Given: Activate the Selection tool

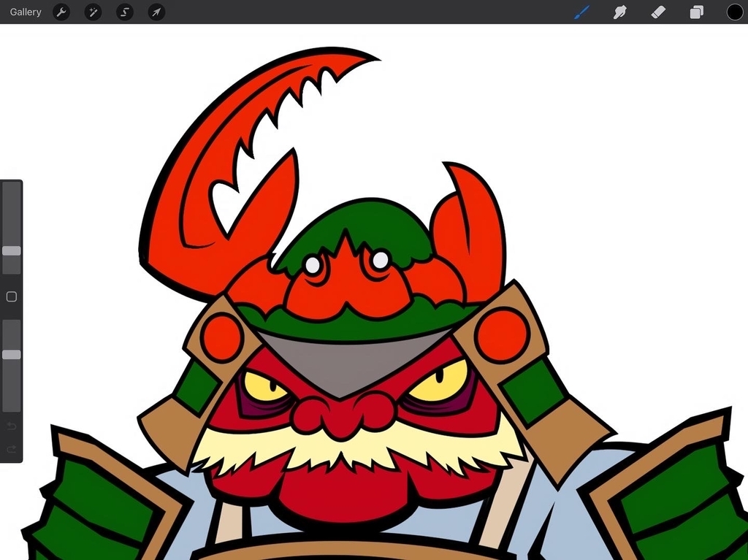Looking at the screenshot, I should pos(124,12).
